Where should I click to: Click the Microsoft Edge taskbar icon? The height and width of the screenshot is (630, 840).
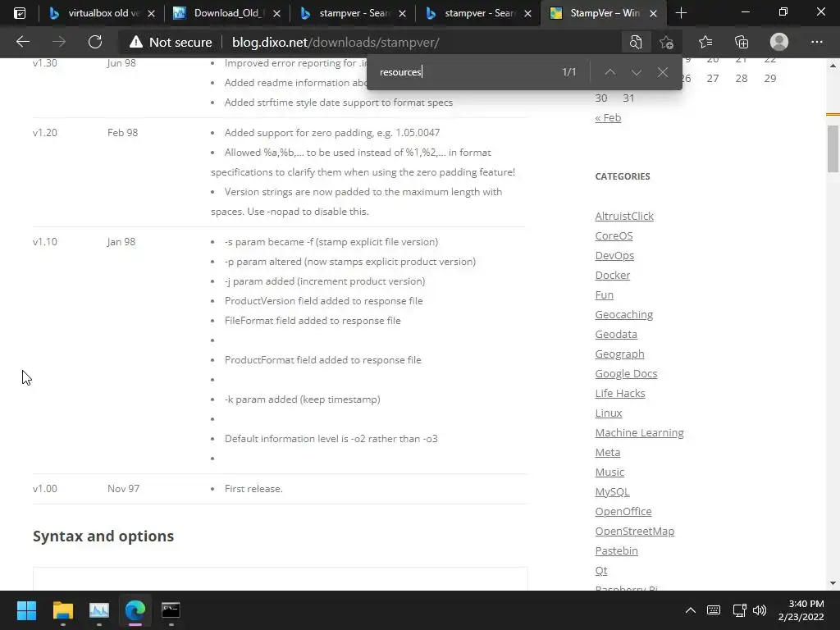click(x=135, y=610)
